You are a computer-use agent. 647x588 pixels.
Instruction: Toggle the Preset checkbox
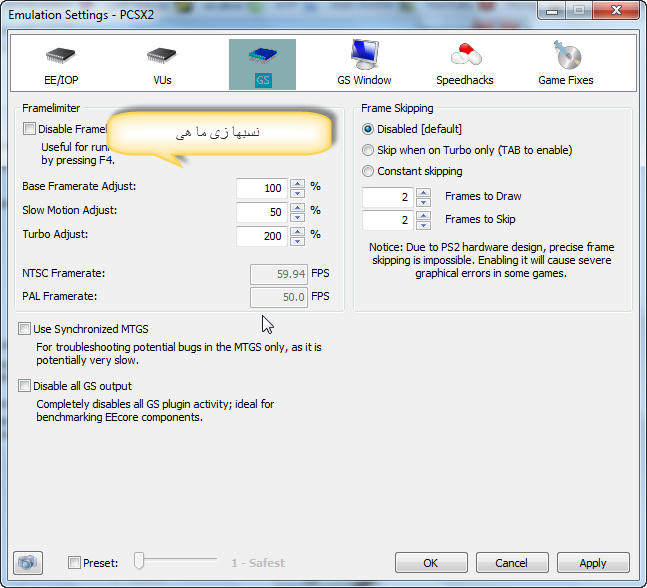(x=74, y=562)
